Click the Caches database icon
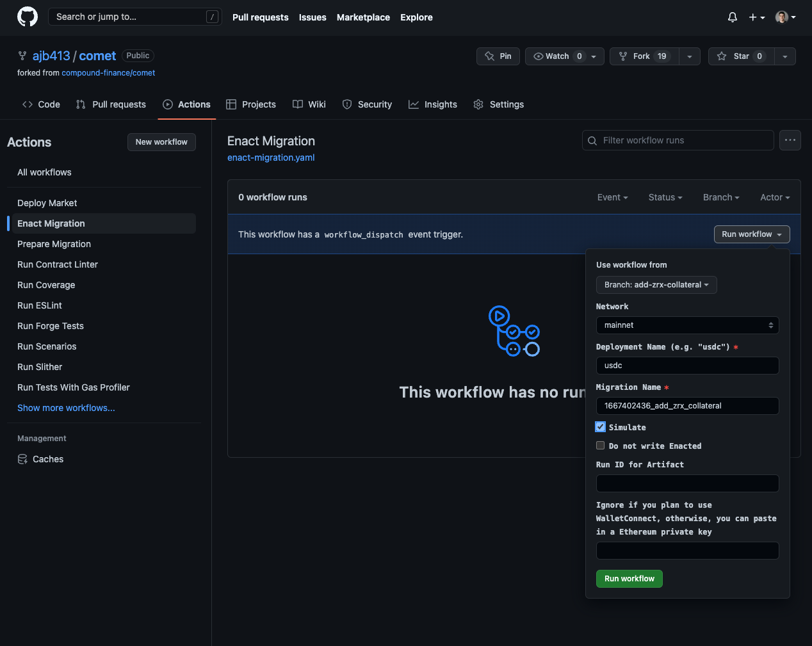812x646 pixels. click(22, 459)
